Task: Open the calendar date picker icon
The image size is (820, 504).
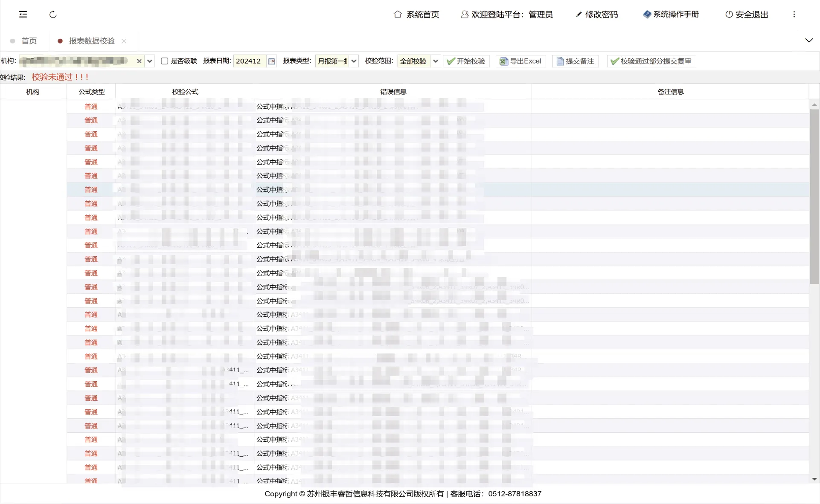Action: pyautogui.click(x=271, y=61)
